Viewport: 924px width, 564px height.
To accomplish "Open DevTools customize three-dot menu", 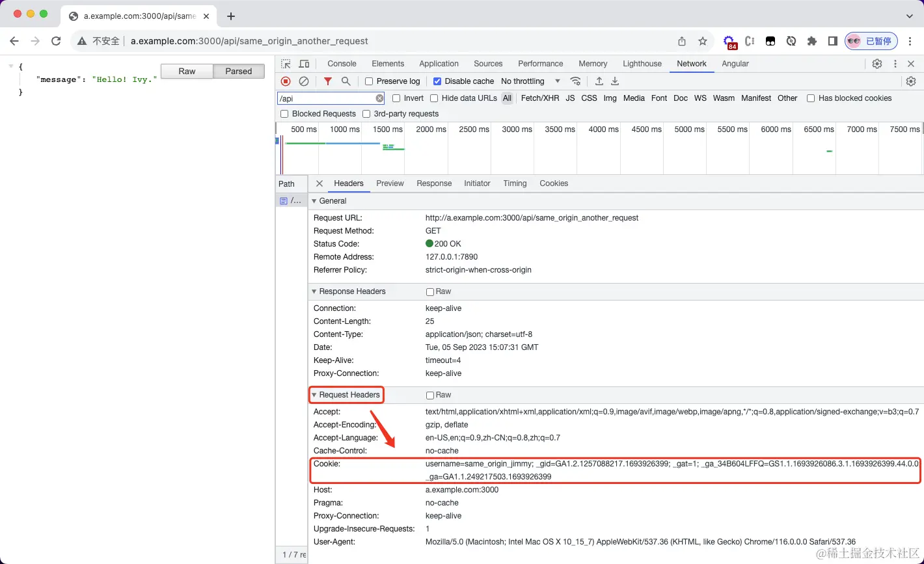I will pos(895,64).
